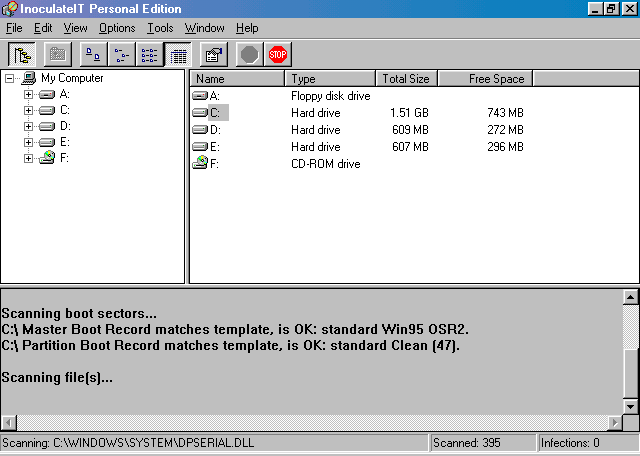Switch to list view
The height and width of the screenshot is (456, 640).
click(x=149, y=54)
